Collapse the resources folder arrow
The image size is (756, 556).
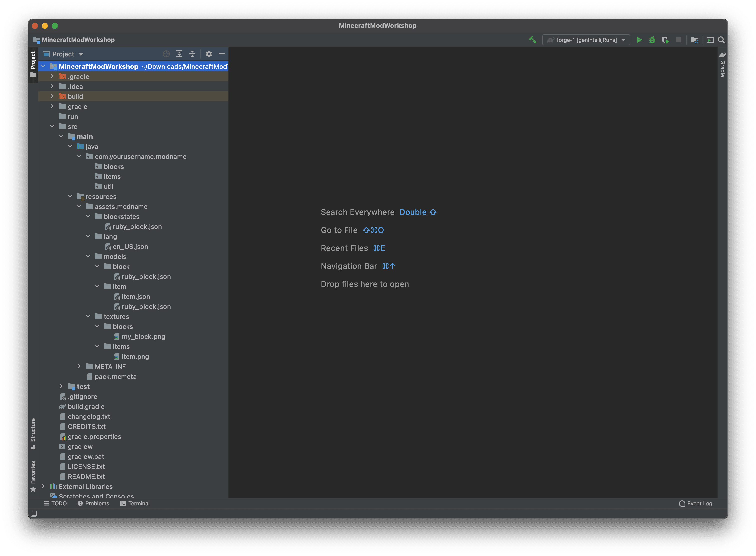pos(70,196)
